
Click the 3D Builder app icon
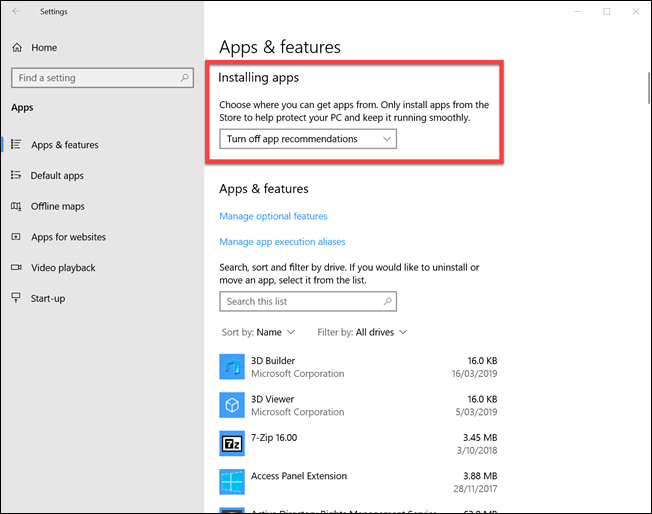tap(232, 367)
